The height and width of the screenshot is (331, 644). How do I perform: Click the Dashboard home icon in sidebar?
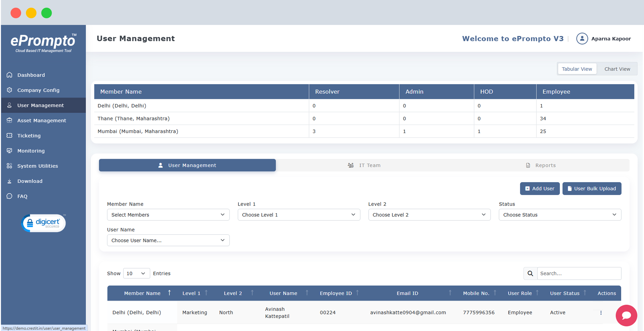(x=9, y=75)
